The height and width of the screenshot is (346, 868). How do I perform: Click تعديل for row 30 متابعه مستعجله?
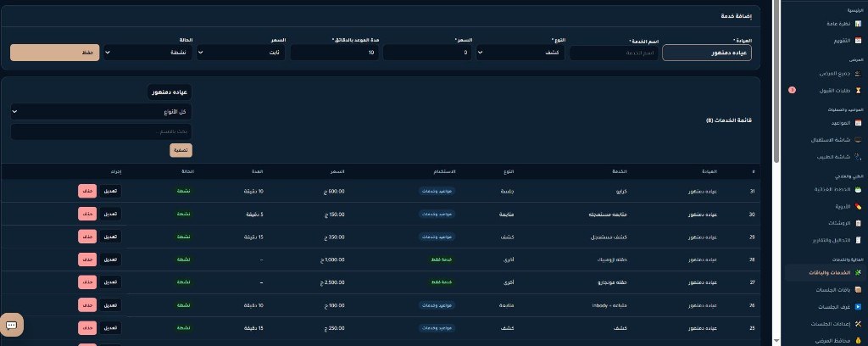click(x=110, y=214)
